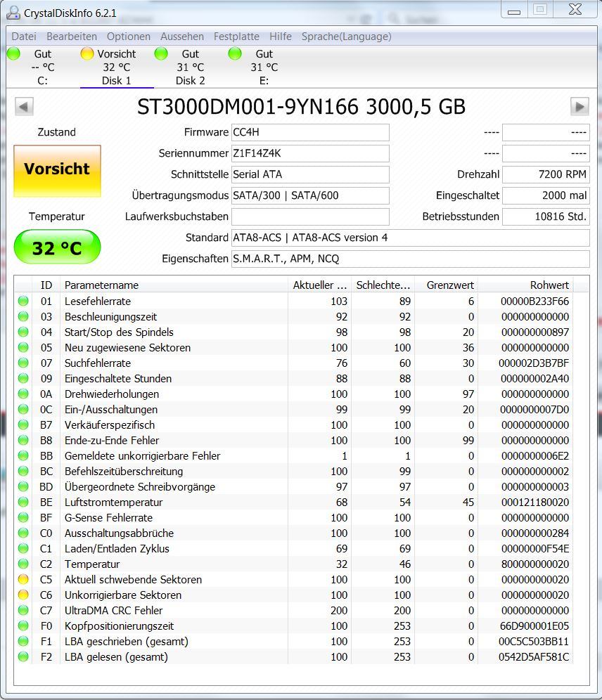
Task: Click the status icon of LBA geschrieben (gesamt)
Action: tap(23, 642)
